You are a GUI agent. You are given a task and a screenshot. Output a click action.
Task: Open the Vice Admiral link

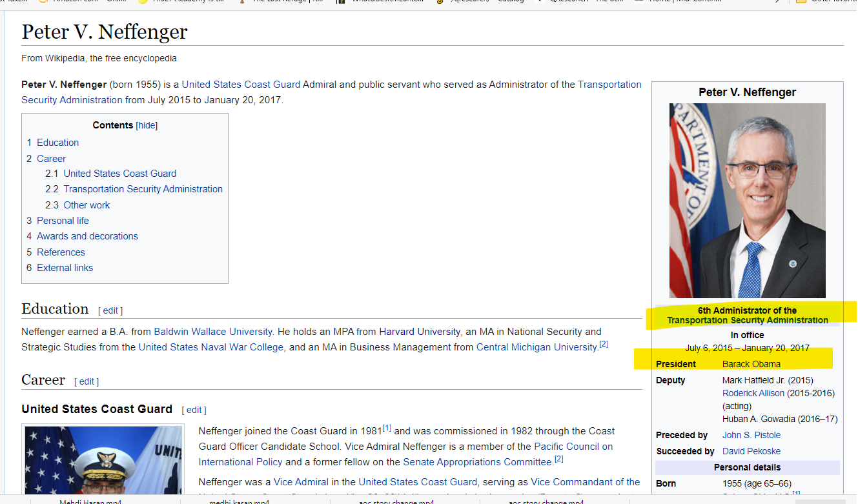[x=301, y=482]
